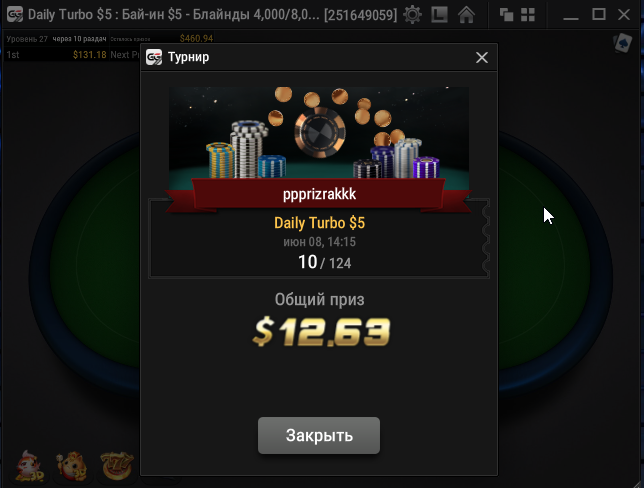This screenshot has height=488, width=644.
Task: Launch the golden 777 slots icon
Action: point(117,465)
